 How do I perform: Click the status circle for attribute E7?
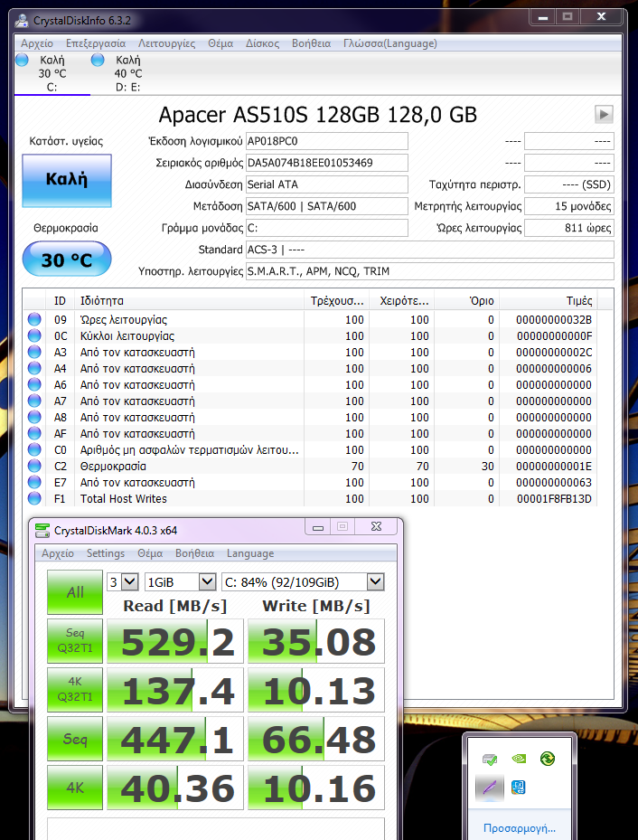coord(34,483)
